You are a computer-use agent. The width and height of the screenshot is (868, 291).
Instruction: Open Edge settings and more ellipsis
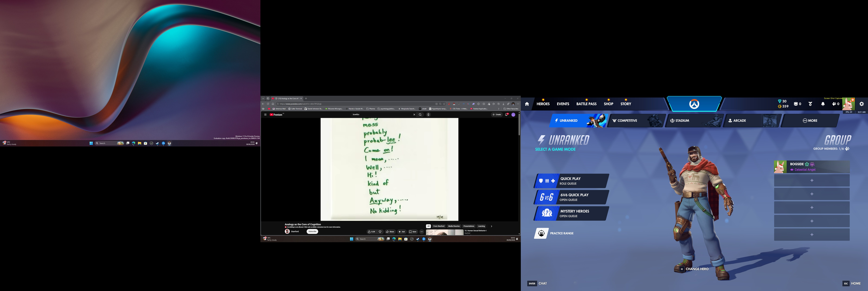(518, 104)
